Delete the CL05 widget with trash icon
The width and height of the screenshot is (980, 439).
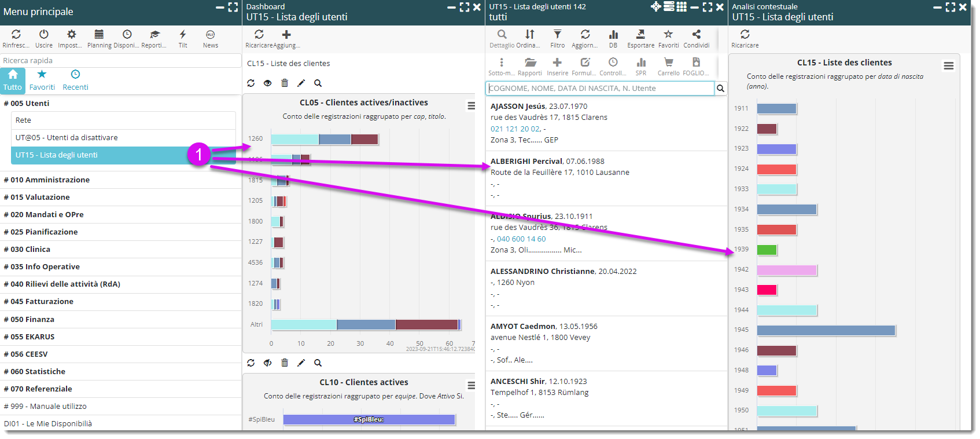[284, 83]
